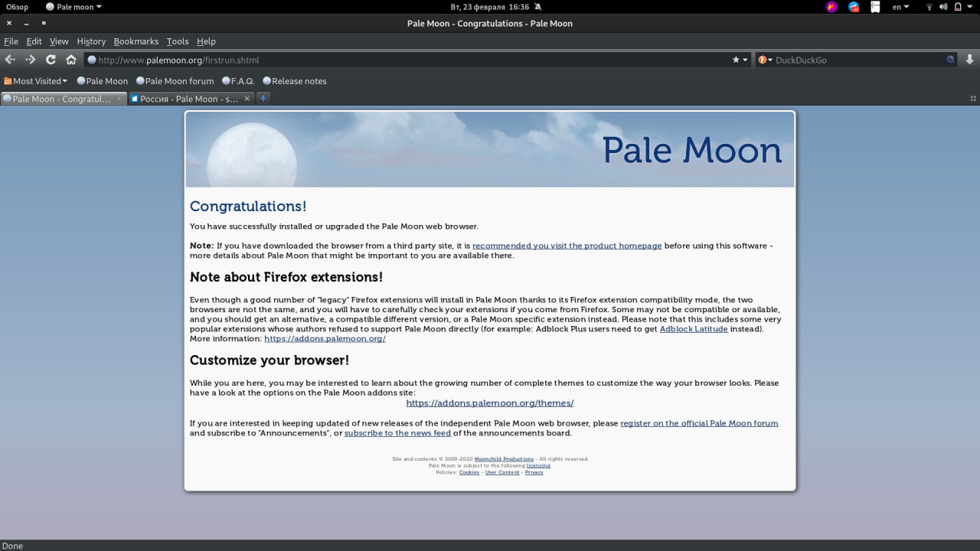Open the system menu arrow in top bar

pyautogui.click(x=971, y=7)
